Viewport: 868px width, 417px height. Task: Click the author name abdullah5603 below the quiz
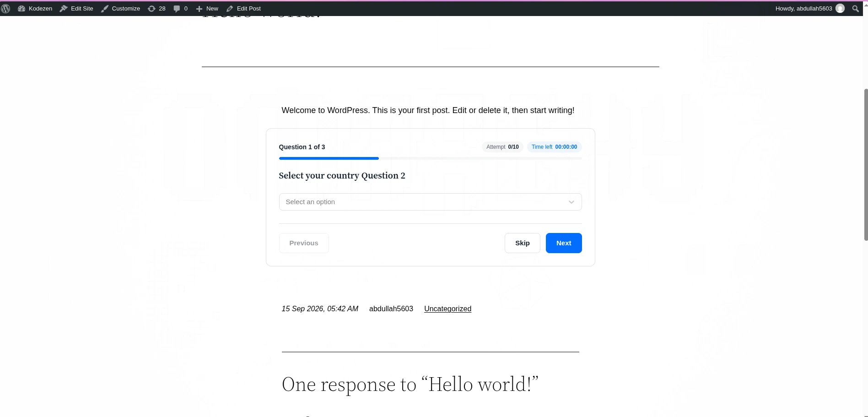pyautogui.click(x=391, y=309)
